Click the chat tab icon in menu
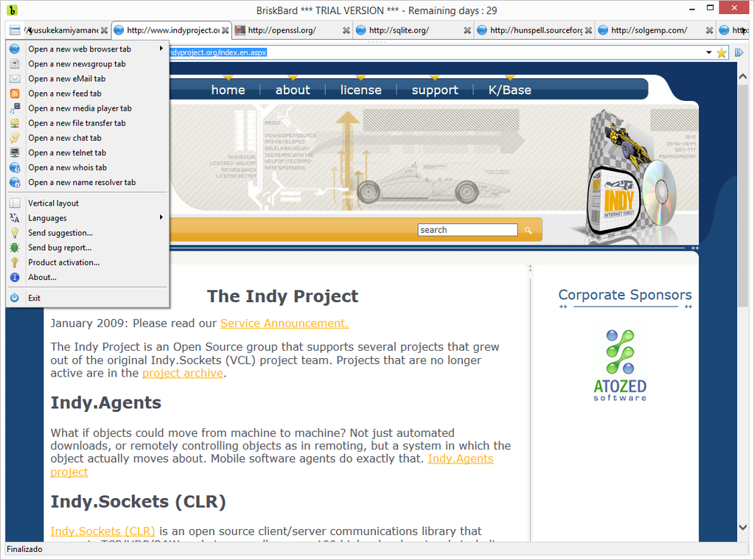The width and height of the screenshot is (754, 560). (x=15, y=138)
